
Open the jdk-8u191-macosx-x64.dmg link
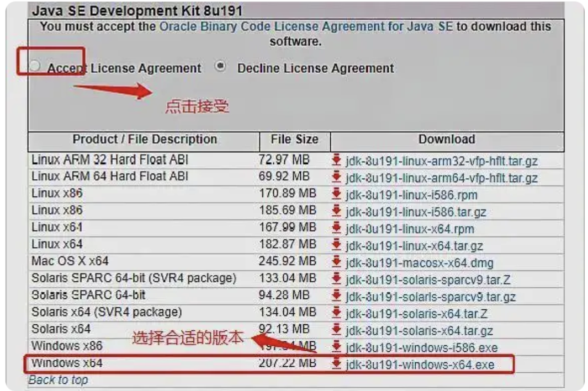coord(420,263)
